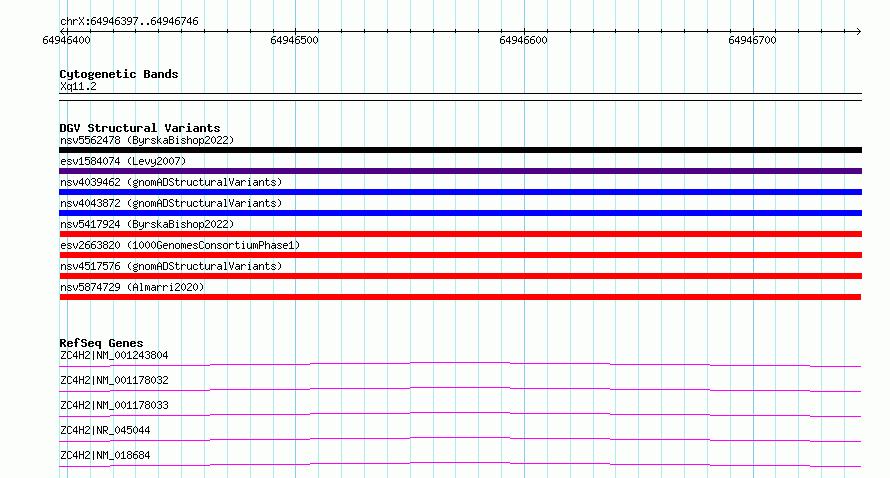890x478 pixels.
Task: Open variant nsv5417924 (ByrskaBishop2022) label
Action: coord(147,224)
